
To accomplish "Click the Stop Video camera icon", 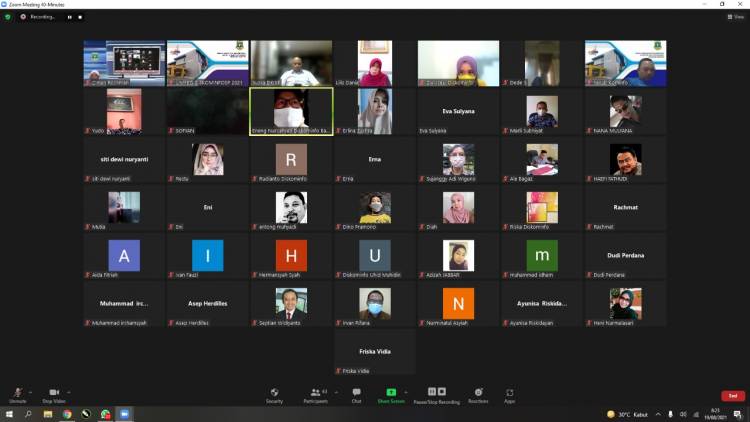I will (x=53, y=392).
